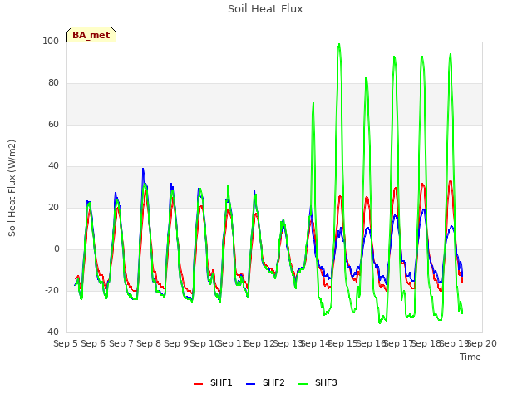Viewport: 532px width, 399px height.
Task: Click the 80 y-axis tick label
Action: tap(53, 83)
